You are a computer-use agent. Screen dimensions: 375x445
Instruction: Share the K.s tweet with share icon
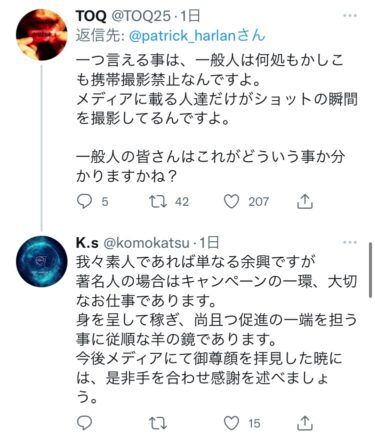[x=305, y=423]
